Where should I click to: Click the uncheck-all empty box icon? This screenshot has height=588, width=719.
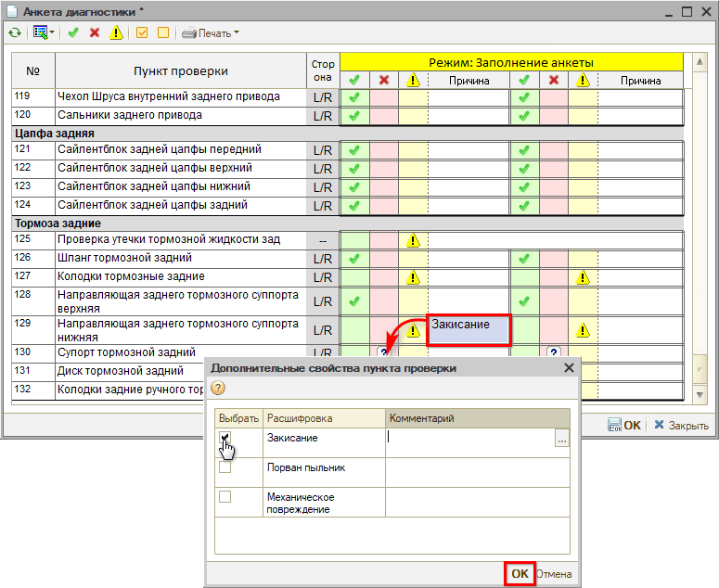(x=163, y=33)
